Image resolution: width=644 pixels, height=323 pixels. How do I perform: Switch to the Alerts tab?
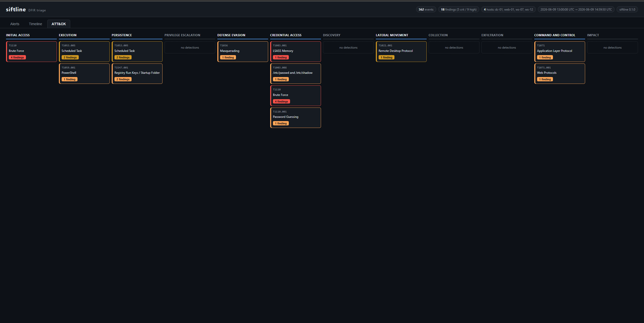(x=15, y=24)
